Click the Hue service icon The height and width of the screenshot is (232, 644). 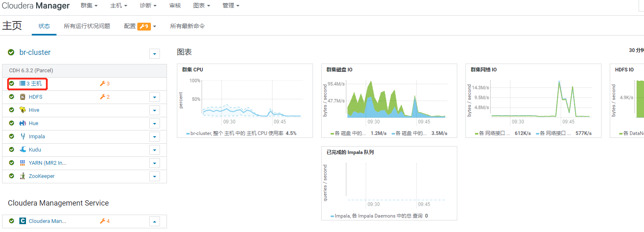[x=23, y=123]
